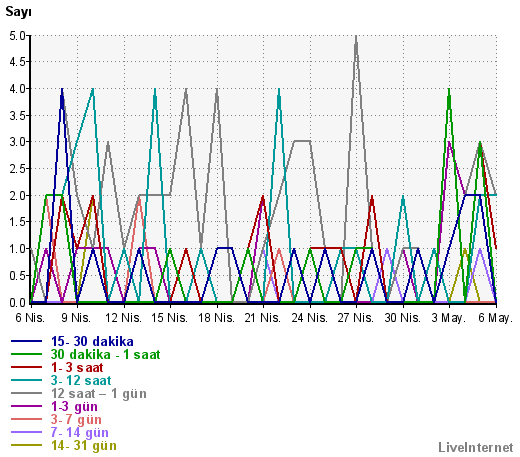The image size is (520, 457).
Task: Click the teal legend line swatch
Action: point(26,380)
